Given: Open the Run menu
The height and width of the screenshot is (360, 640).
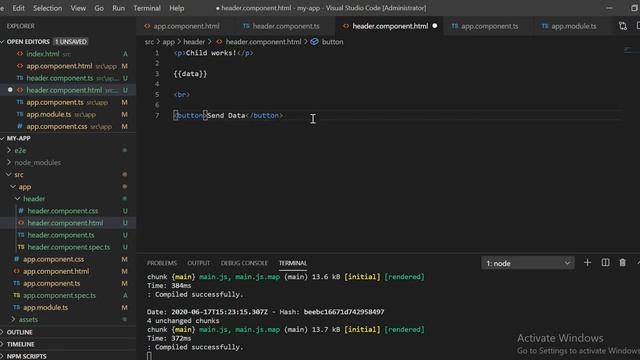Looking at the screenshot, I should [x=118, y=8].
